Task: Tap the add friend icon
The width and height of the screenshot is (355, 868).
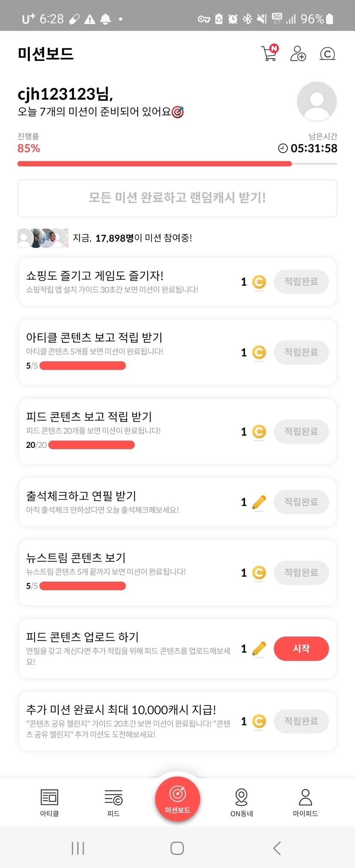Action: [x=298, y=53]
